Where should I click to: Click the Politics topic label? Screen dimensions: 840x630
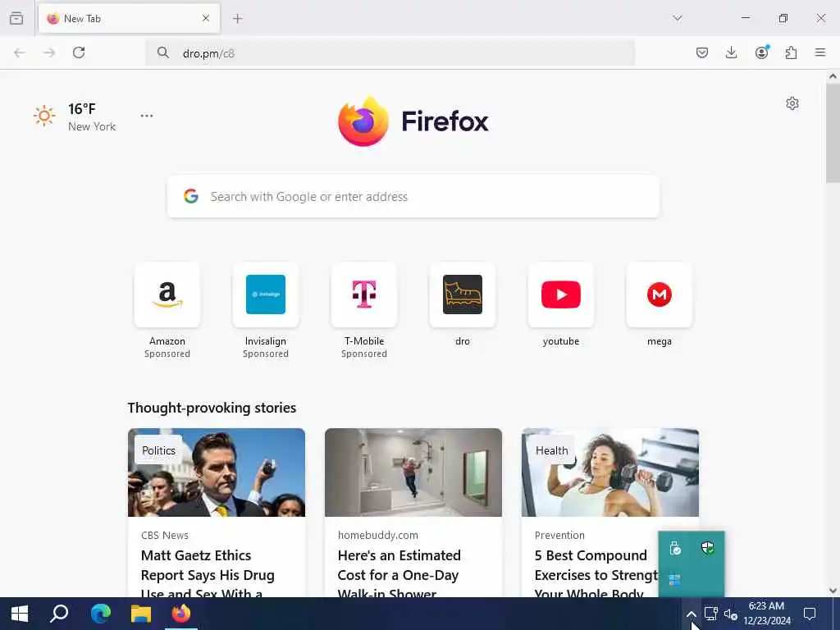pyautogui.click(x=158, y=450)
